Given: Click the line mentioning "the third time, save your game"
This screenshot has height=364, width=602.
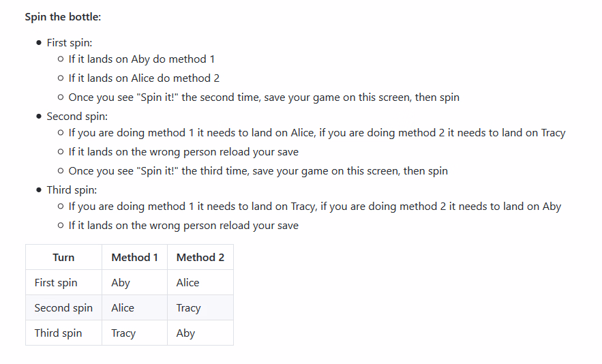Looking at the screenshot, I should point(258,171).
